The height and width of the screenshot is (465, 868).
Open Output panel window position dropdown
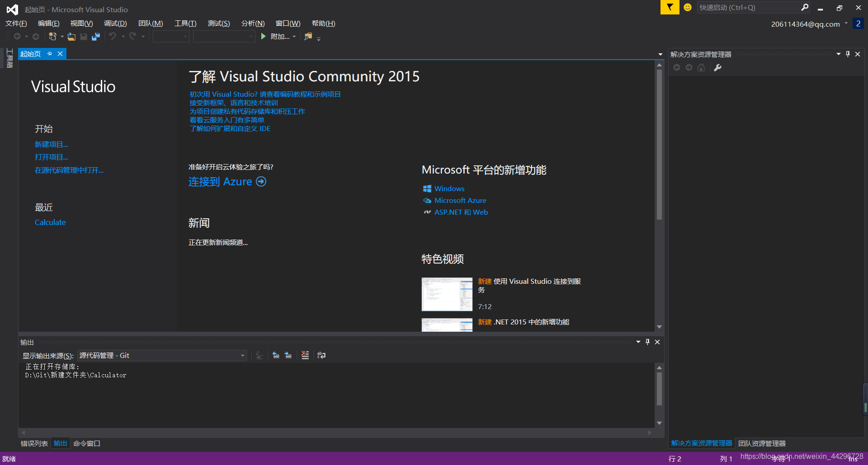pyautogui.click(x=638, y=342)
